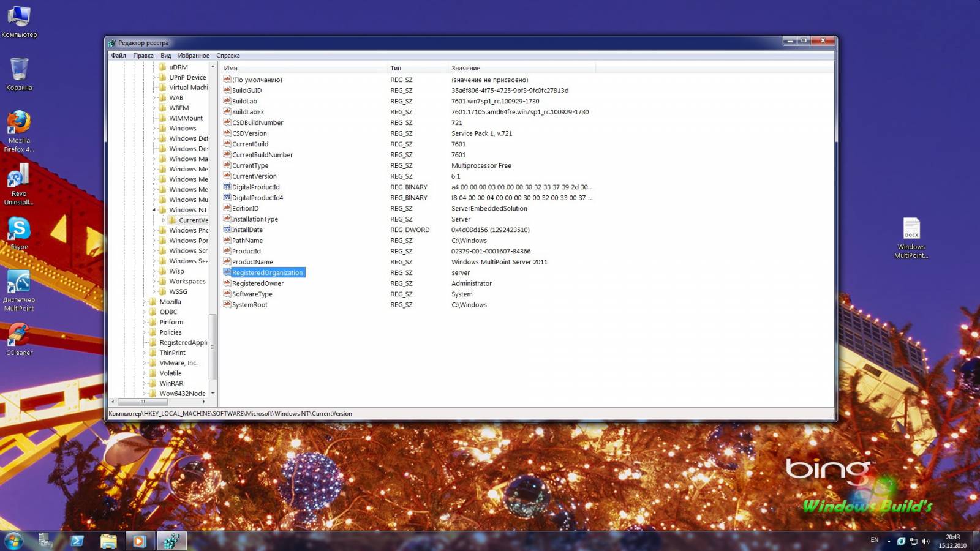
Task: Launch Mozilla Firefox 4 desktop shortcut
Action: click(x=19, y=131)
